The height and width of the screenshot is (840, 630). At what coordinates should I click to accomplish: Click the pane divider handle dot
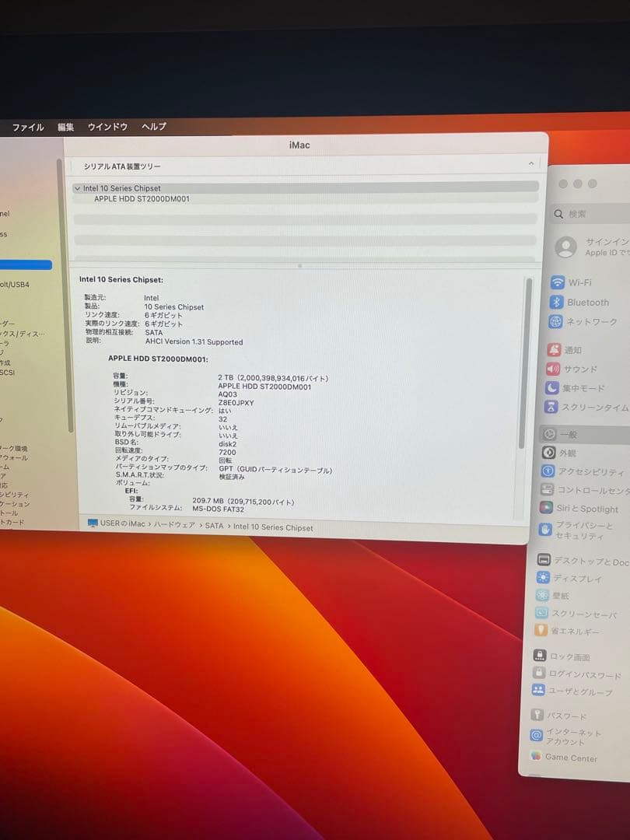[x=300, y=266]
